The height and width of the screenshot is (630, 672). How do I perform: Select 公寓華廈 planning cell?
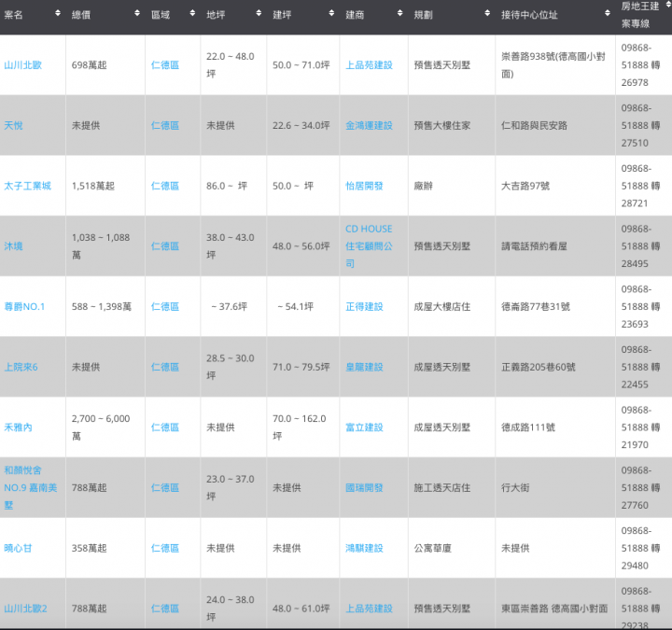tap(433, 548)
